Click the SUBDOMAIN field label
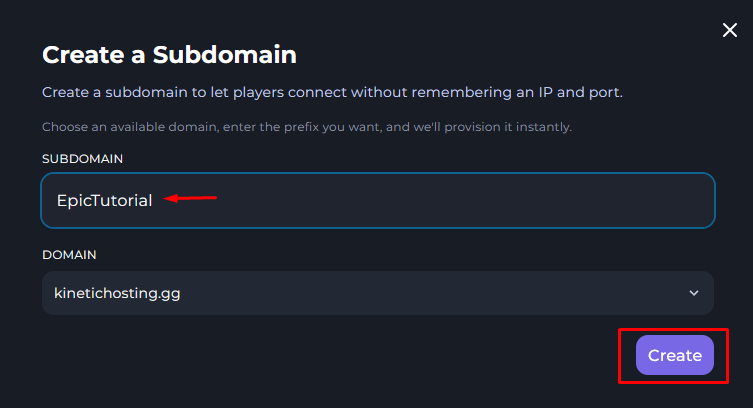 point(82,159)
